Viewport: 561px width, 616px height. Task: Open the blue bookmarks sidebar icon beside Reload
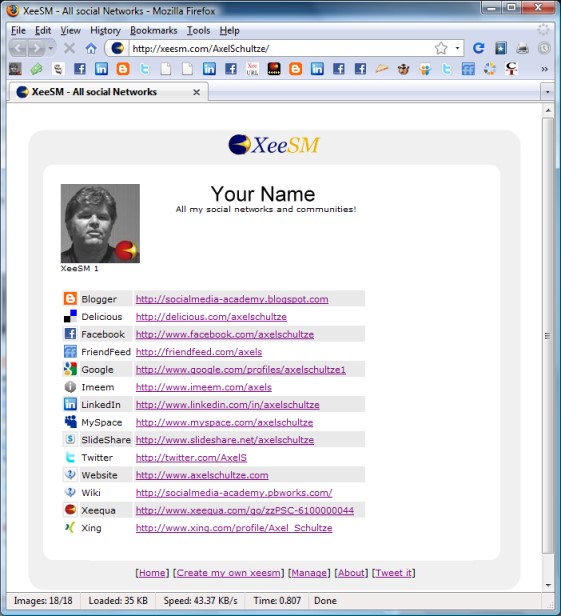pos(500,48)
